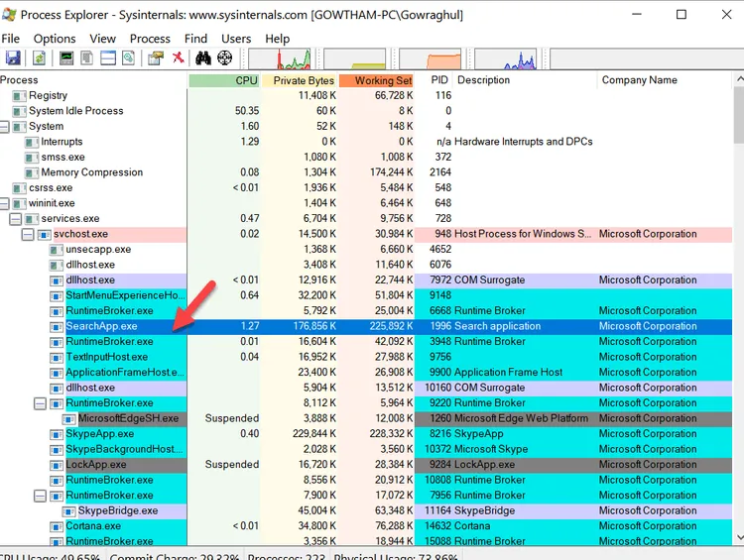
Task: Select the MicrosoftEdgeSH.exe suspended process
Action: [366, 418]
